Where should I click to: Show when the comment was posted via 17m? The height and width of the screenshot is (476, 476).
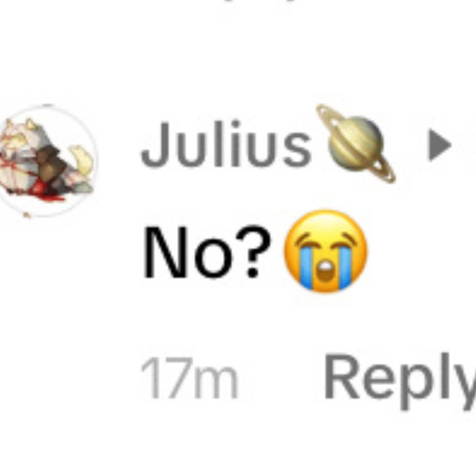click(189, 378)
